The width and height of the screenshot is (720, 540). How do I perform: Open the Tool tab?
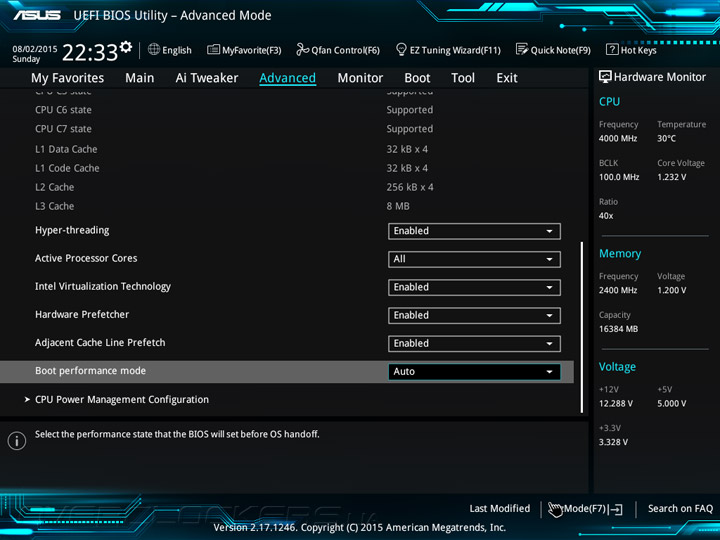tap(463, 78)
